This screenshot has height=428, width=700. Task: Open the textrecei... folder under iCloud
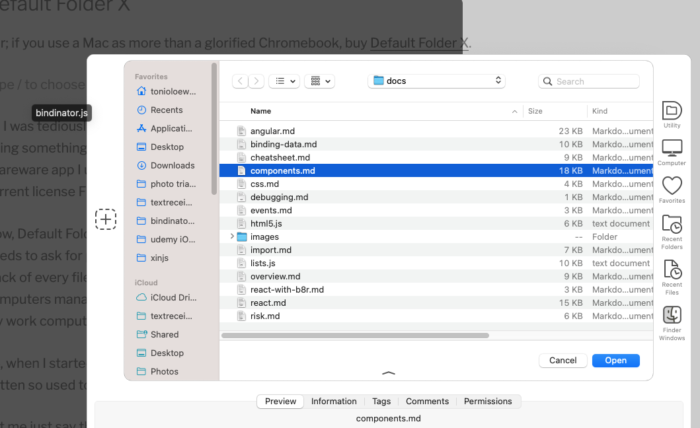pyautogui.click(x=166, y=316)
